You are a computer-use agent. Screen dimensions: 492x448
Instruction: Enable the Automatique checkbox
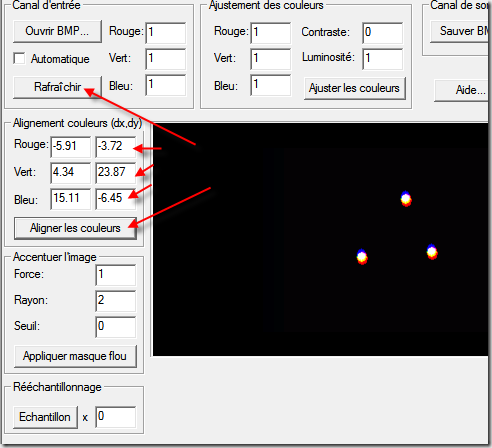19,59
